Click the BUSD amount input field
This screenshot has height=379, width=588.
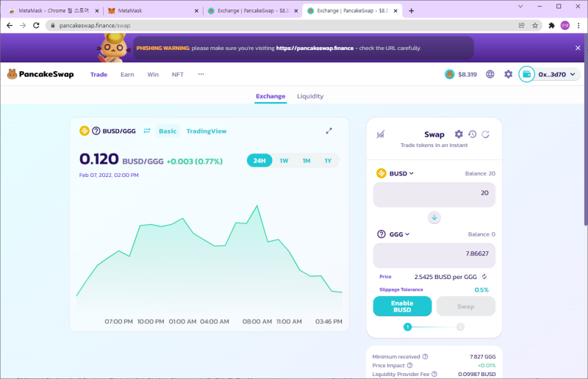click(x=434, y=195)
